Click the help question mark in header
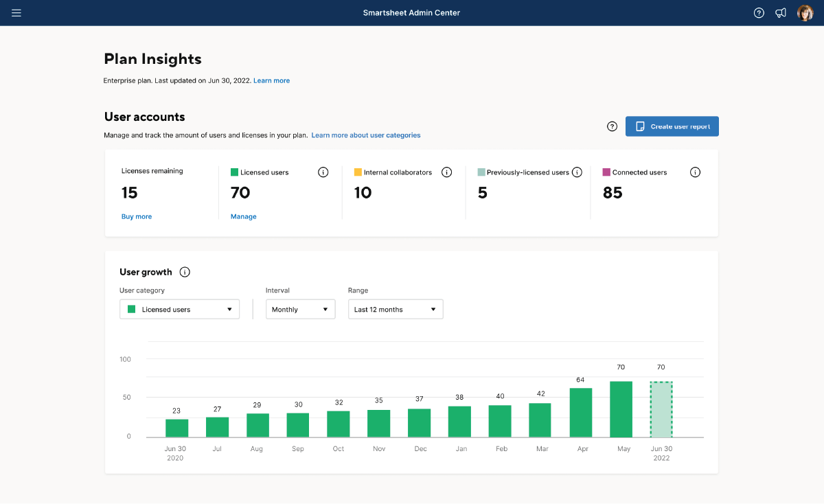 click(759, 13)
